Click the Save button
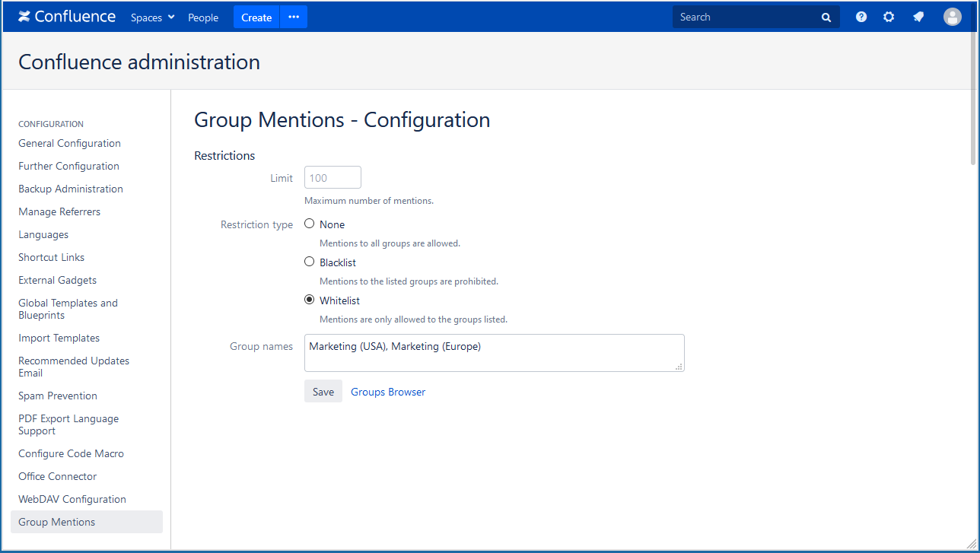The image size is (980, 553). click(323, 392)
